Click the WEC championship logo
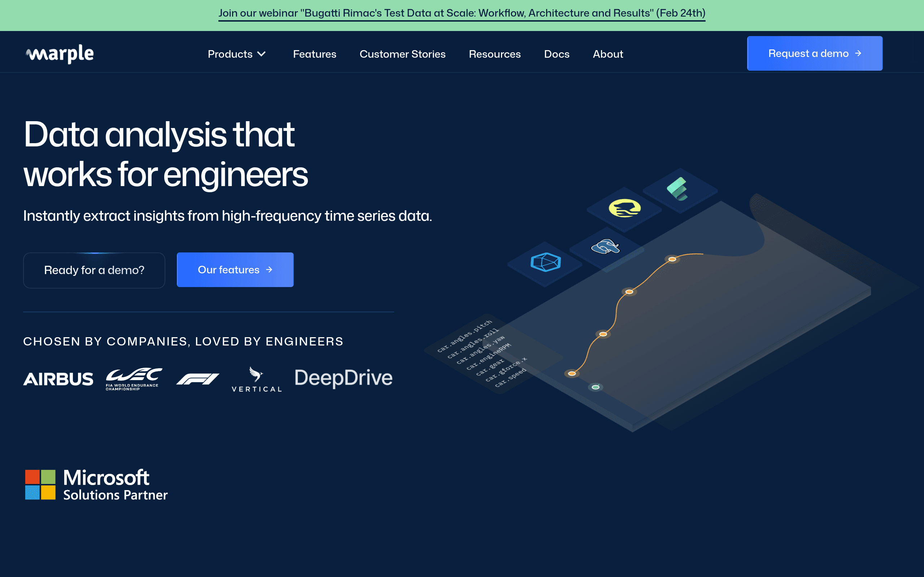Screen dimensions: 924x577 click(x=134, y=379)
